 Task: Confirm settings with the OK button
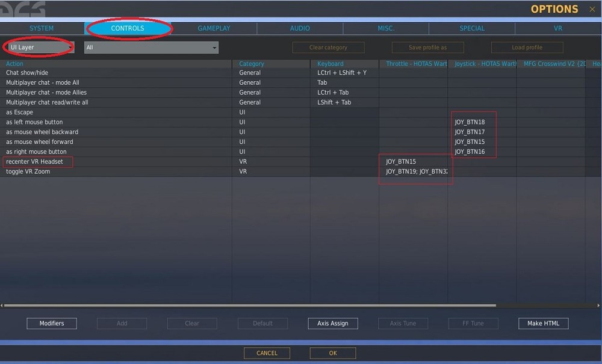pos(333,353)
